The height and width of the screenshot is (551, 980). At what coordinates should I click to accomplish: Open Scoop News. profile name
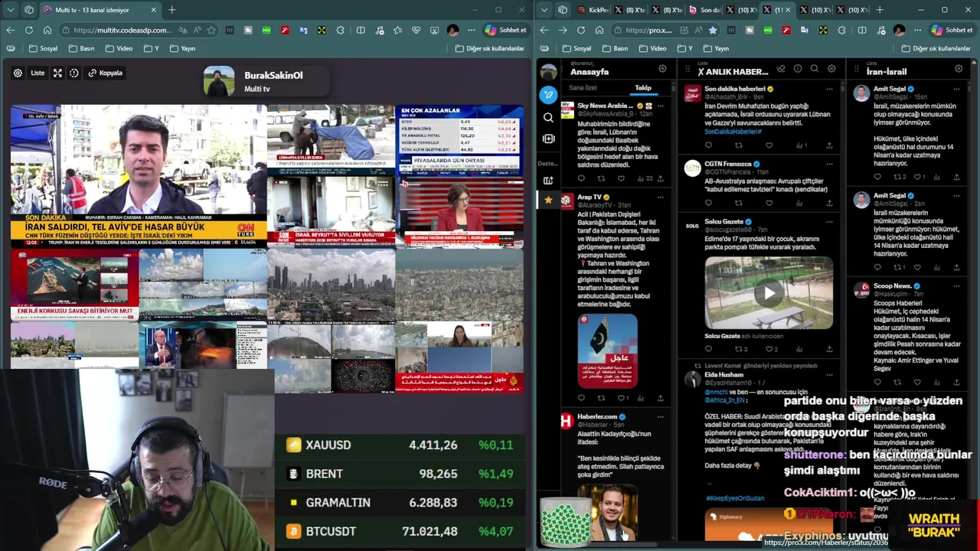click(892, 286)
